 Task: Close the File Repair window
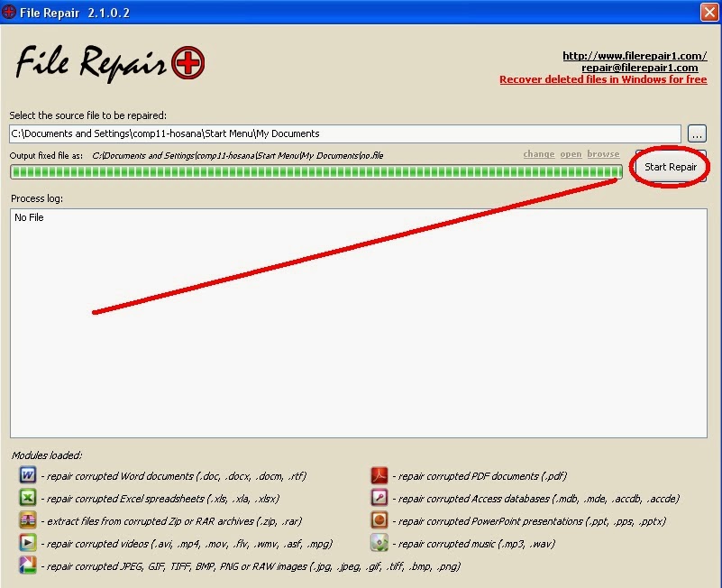(709, 12)
